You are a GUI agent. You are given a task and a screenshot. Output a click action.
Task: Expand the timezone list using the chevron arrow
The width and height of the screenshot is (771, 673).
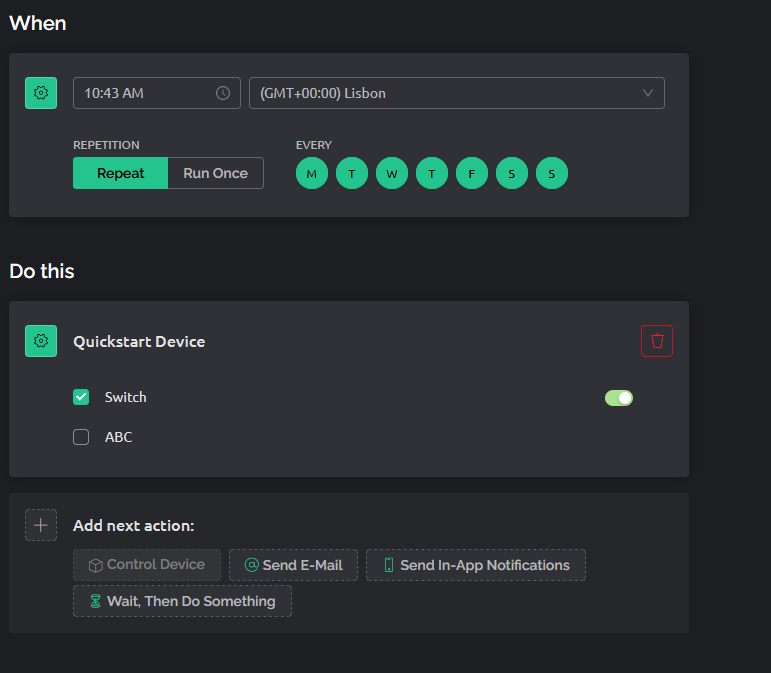pos(647,93)
